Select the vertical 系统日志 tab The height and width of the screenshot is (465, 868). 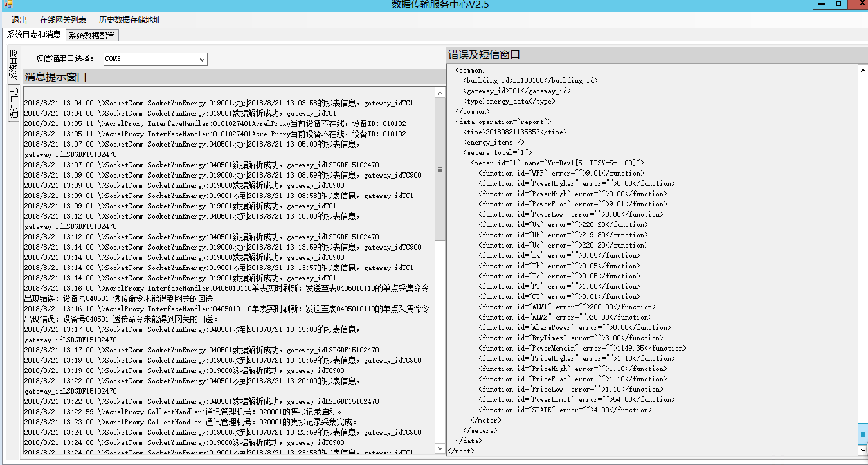pos(13,65)
